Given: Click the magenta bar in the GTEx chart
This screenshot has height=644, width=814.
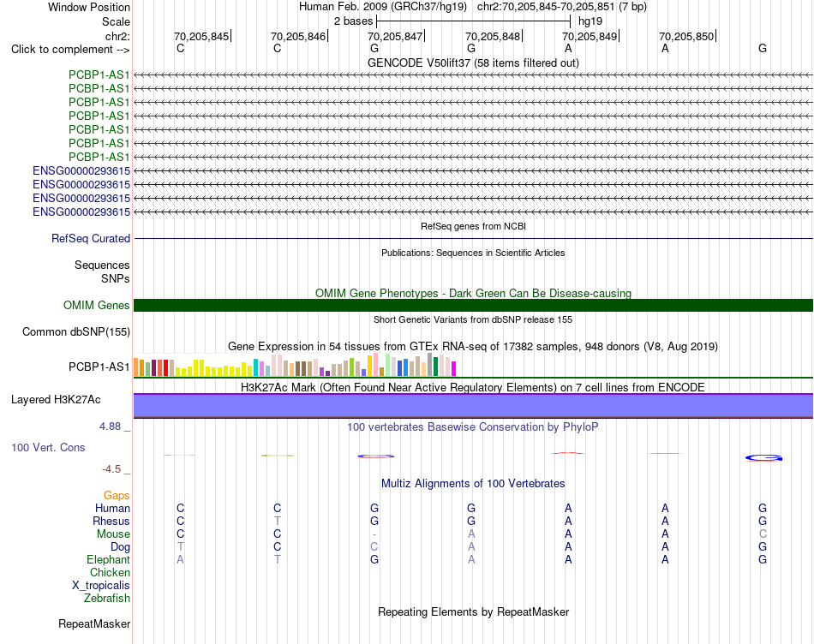Looking at the screenshot, I should (454, 368).
